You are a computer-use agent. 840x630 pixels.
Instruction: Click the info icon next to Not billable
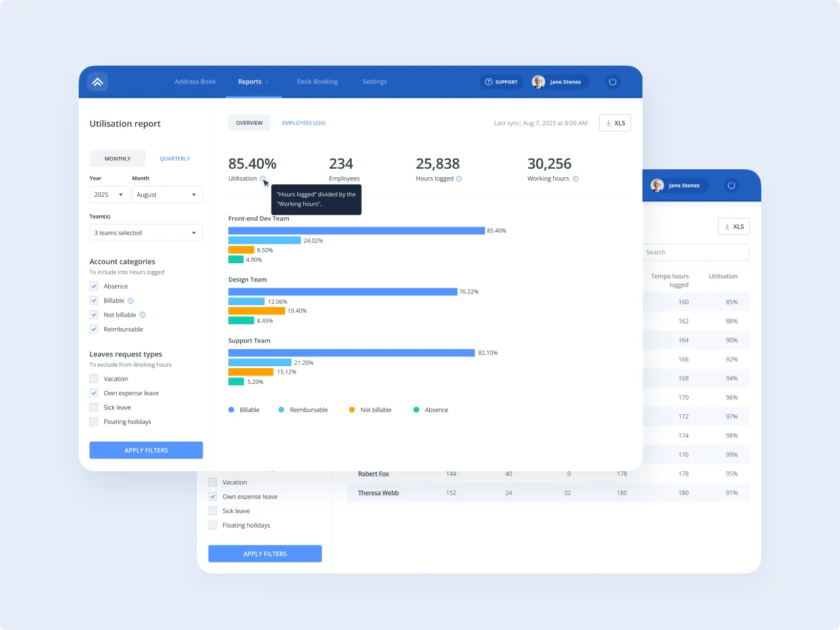pos(142,314)
